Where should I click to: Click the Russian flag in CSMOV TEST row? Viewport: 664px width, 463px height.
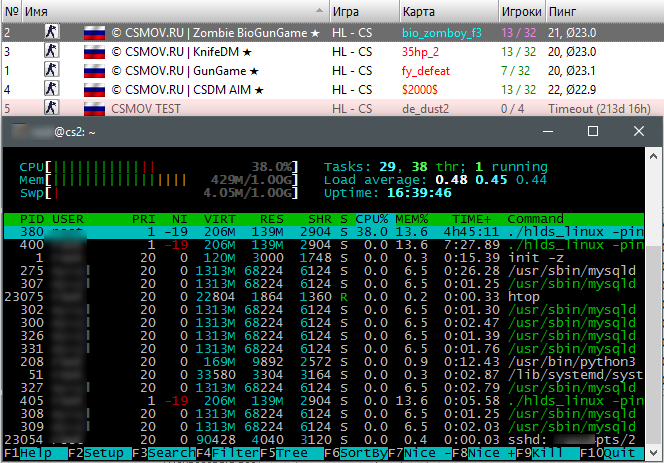(x=94, y=109)
